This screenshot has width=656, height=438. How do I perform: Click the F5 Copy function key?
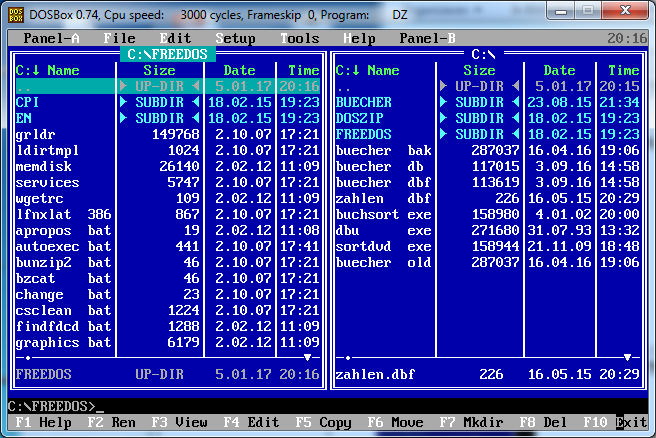[323, 422]
